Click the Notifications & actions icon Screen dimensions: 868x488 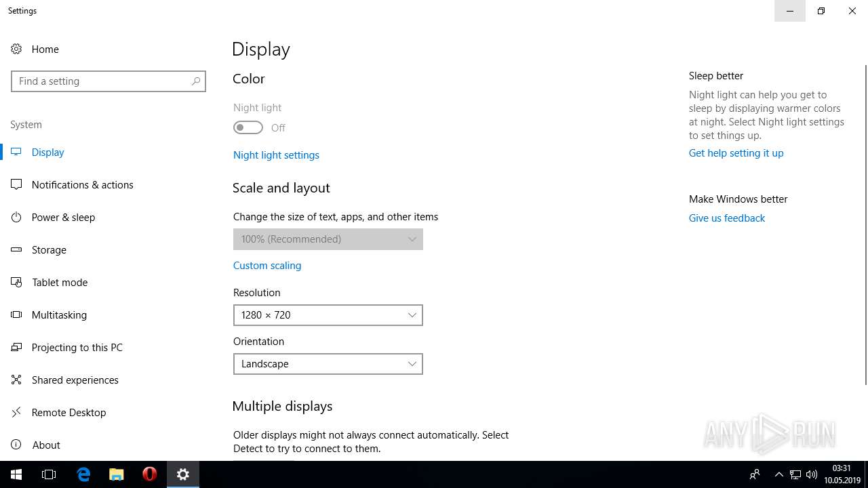pos(16,184)
